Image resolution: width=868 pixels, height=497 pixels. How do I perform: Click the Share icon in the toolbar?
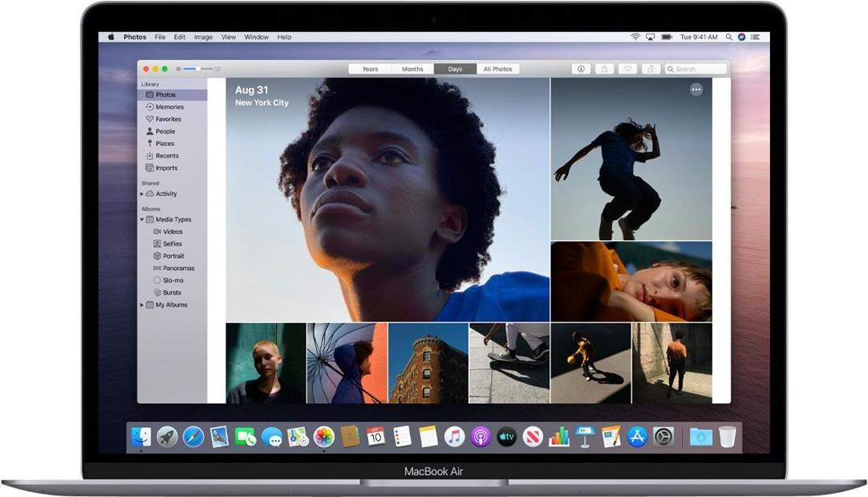(605, 69)
